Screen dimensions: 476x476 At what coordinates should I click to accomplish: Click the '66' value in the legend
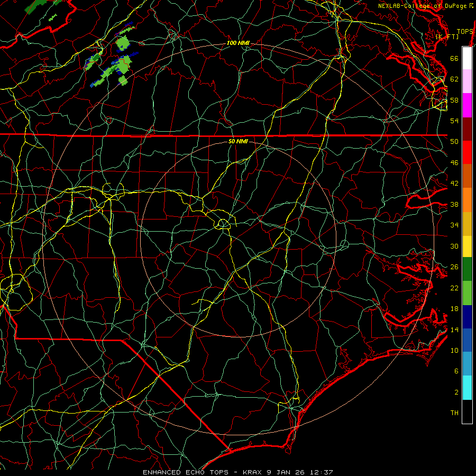pos(454,58)
